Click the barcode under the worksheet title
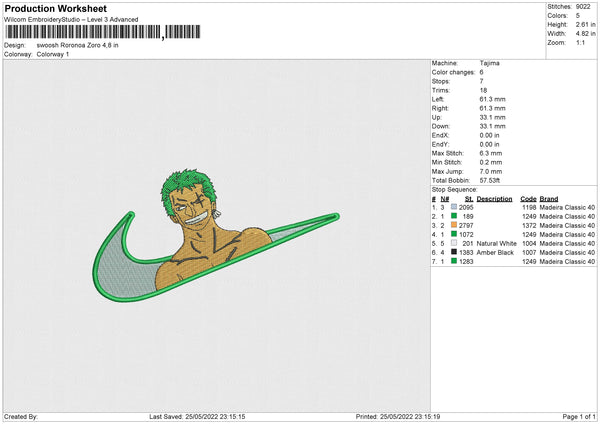The height and width of the screenshot is (424, 600). coord(102,32)
